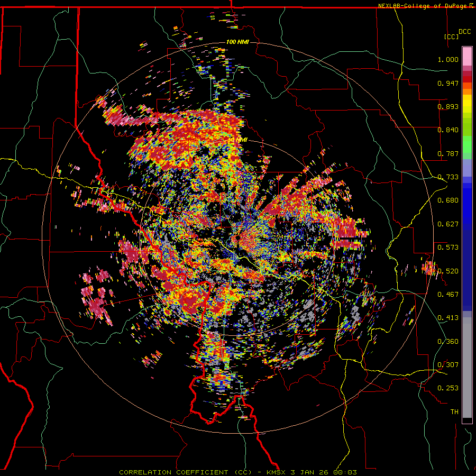
Task: Click the 50 NMI range ring label
Action: [237, 140]
